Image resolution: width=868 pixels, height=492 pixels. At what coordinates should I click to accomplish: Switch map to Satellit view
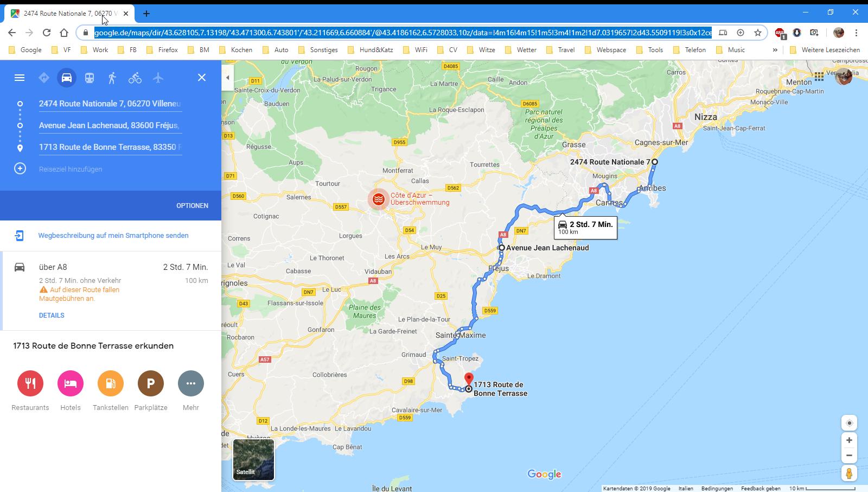tap(253, 460)
